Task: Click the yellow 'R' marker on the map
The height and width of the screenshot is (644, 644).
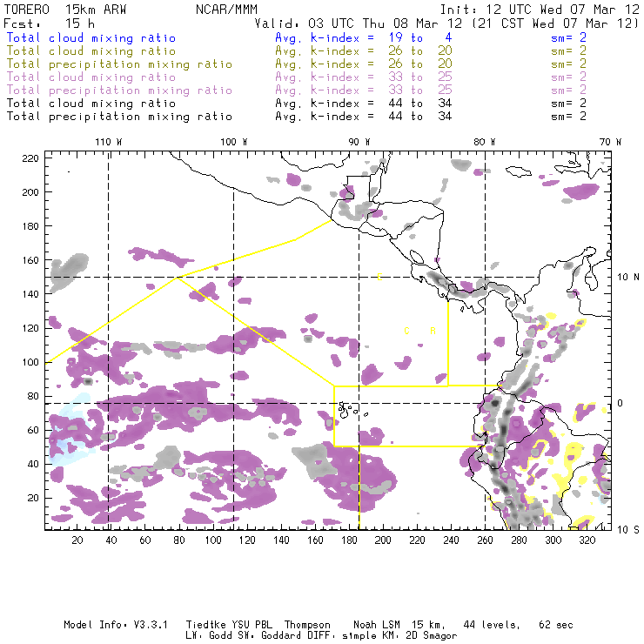Action: pos(433,331)
